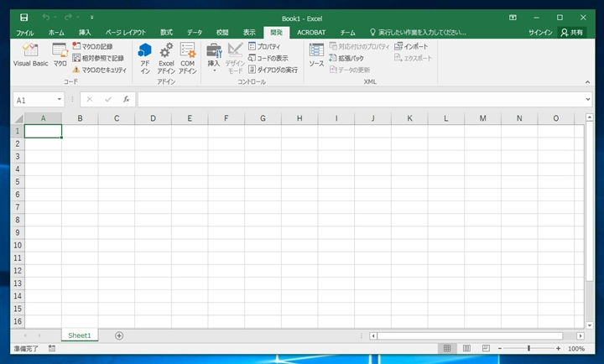Switch to the ACROBAT tab

(311, 33)
